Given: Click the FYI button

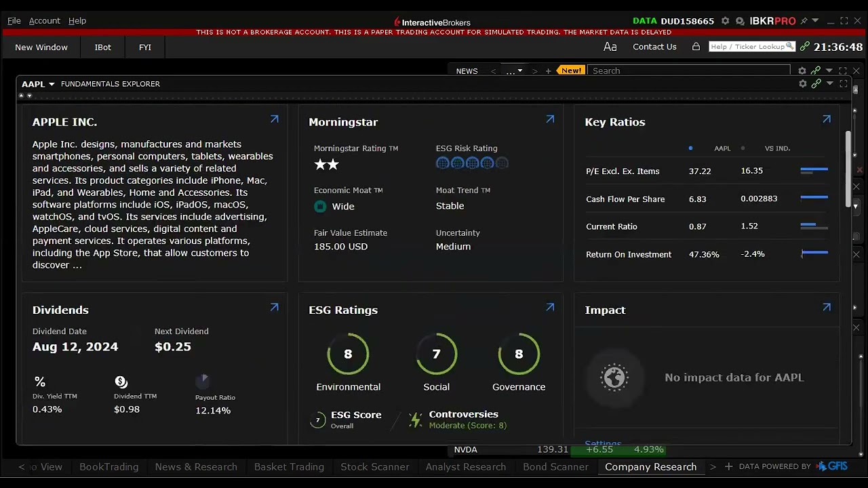Looking at the screenshot, I should pos(145,47).
